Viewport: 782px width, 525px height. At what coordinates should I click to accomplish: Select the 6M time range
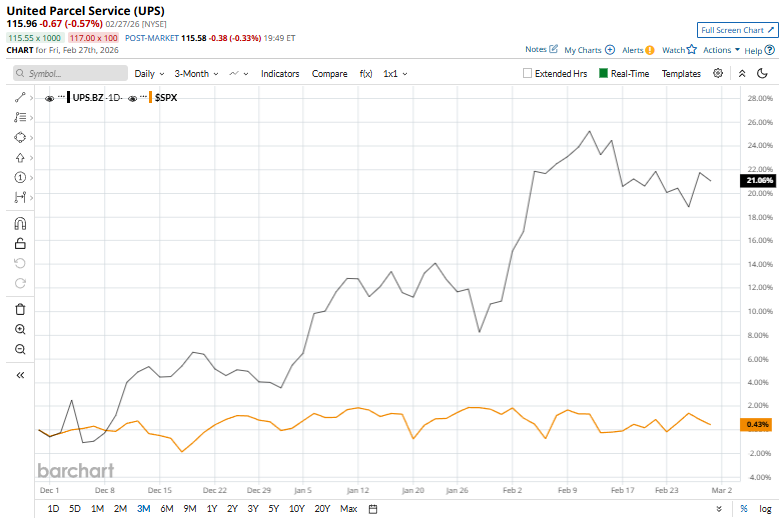(167, 509)
